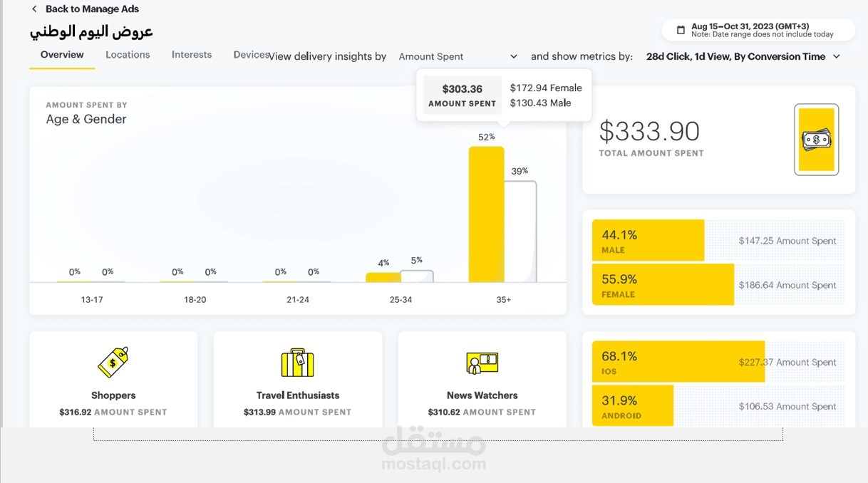The width and height of the screenshot is (868, 483).
Task: Click the $130.43 Male tooltip line
Action: 541,103
